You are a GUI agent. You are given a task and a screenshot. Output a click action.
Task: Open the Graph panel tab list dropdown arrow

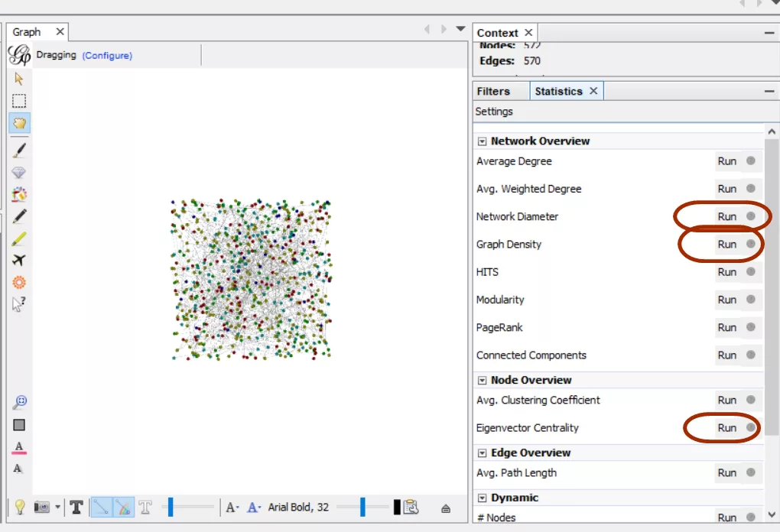[x=460, y=29]
